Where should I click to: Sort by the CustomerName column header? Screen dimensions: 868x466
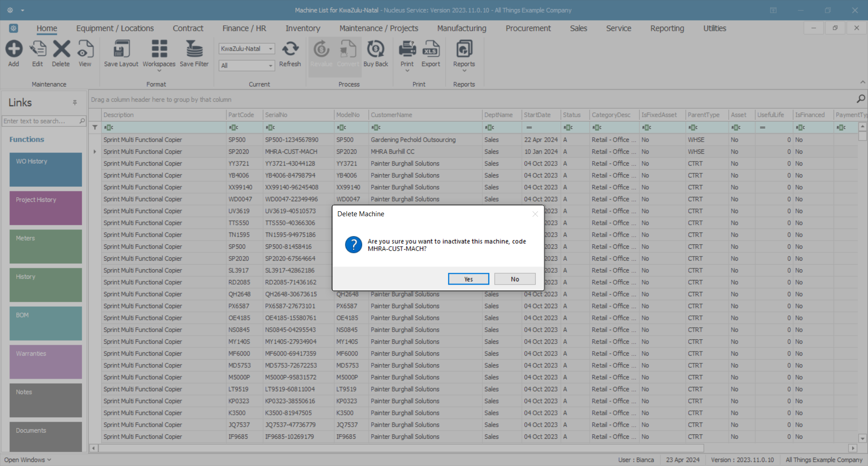pos(425,115)
